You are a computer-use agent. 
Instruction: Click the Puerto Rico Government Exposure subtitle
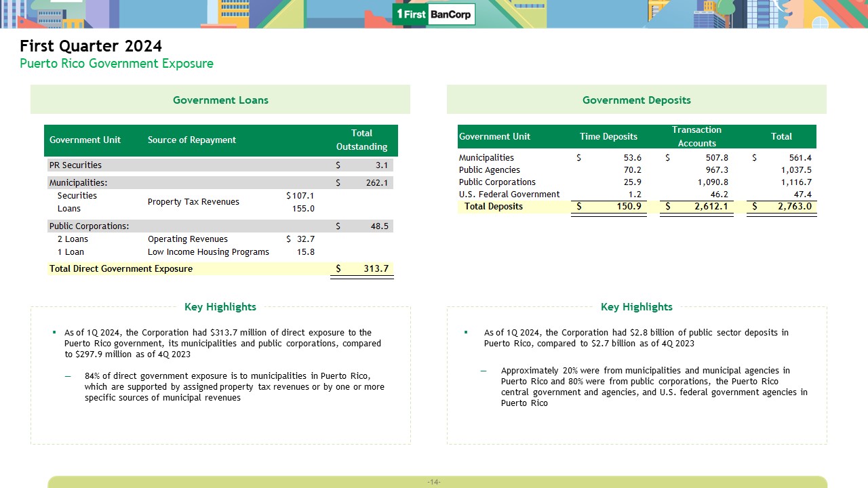click(x=117, y=64)
